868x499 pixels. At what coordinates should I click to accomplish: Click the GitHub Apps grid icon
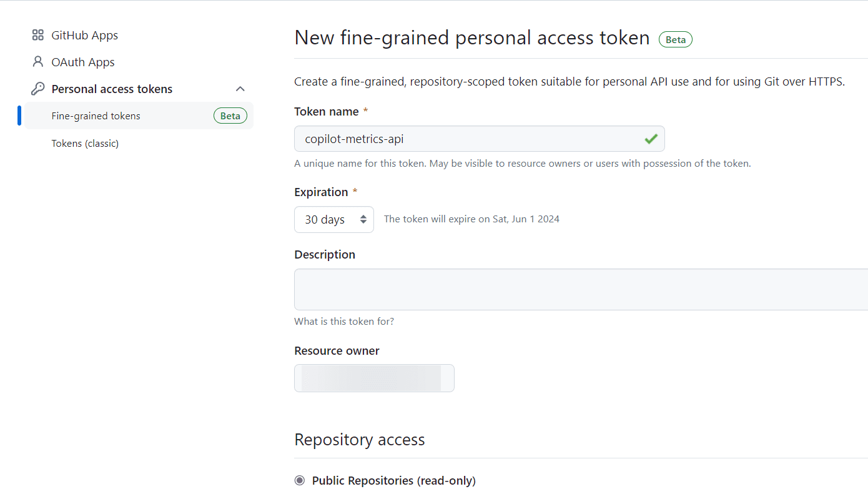click(x=37, y=36)
